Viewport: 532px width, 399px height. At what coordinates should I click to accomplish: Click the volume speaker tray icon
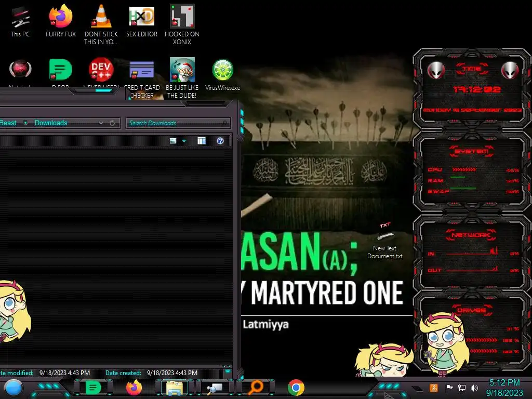(x=474, y=388)
